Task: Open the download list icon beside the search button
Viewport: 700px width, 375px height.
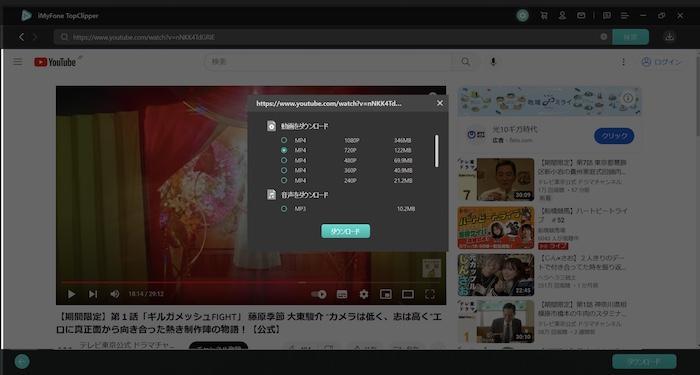Action: click(669, 37)
